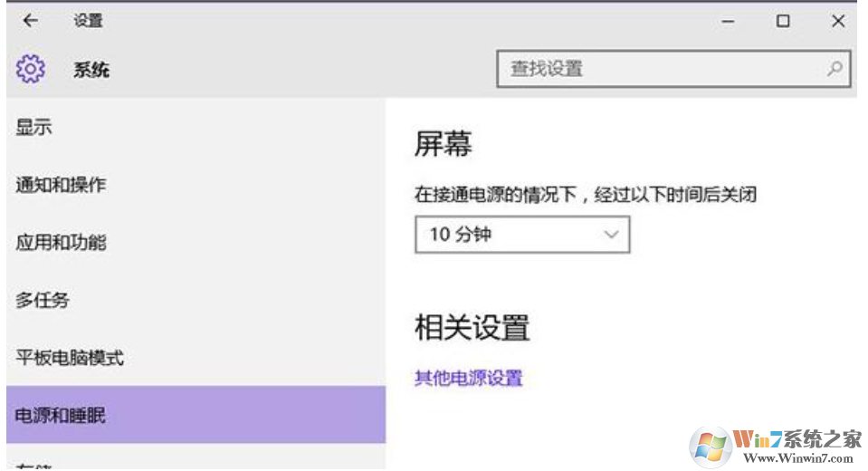Select 电源和睡眠 in the sidebar
The width and height of the screenshot is (868, 471).
pyautogui.click(x=196, y=415)
